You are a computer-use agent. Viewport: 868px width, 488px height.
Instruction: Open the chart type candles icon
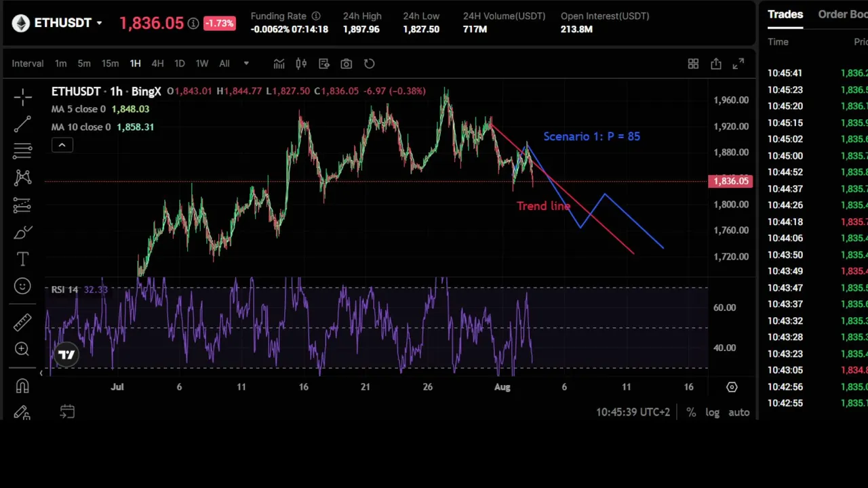[301, 64]
